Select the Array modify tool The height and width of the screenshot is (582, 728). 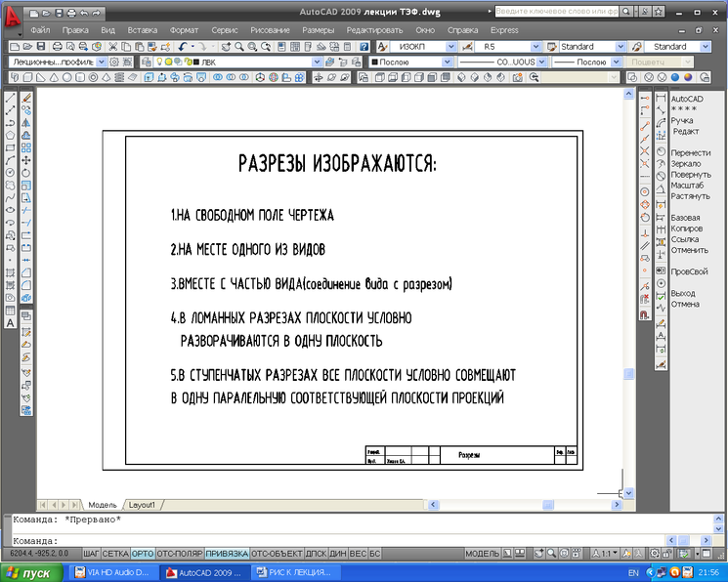point(26,148)
